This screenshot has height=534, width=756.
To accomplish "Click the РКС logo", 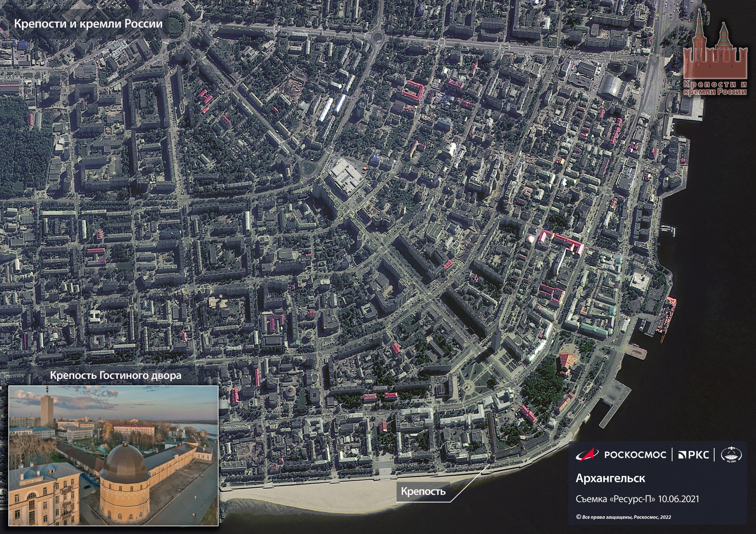I will tap(693, 455).
